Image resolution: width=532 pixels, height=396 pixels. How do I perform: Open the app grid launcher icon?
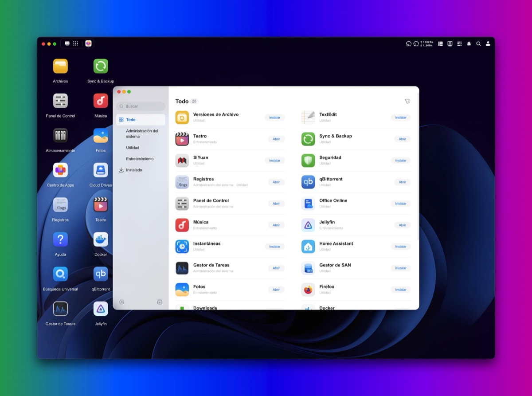point(76,43)
